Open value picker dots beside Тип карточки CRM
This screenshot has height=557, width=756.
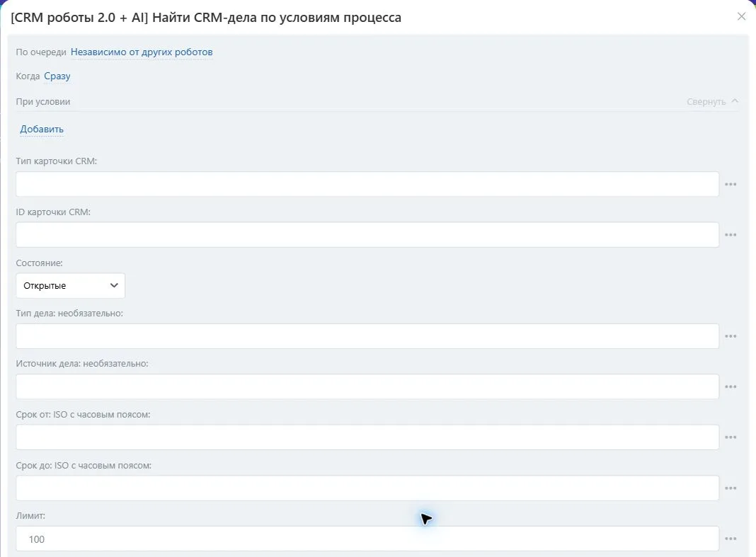coord(731,184)
